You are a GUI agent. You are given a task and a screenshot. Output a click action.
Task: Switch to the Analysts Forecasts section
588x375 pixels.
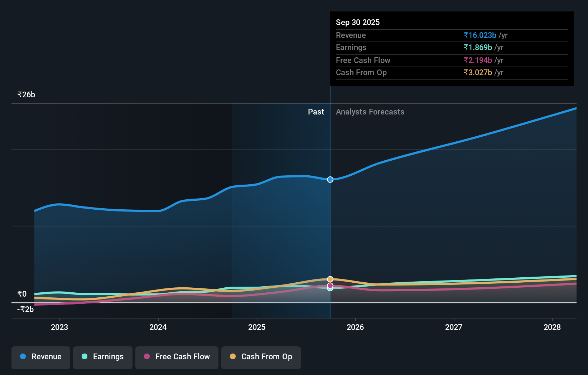(370, 112)
